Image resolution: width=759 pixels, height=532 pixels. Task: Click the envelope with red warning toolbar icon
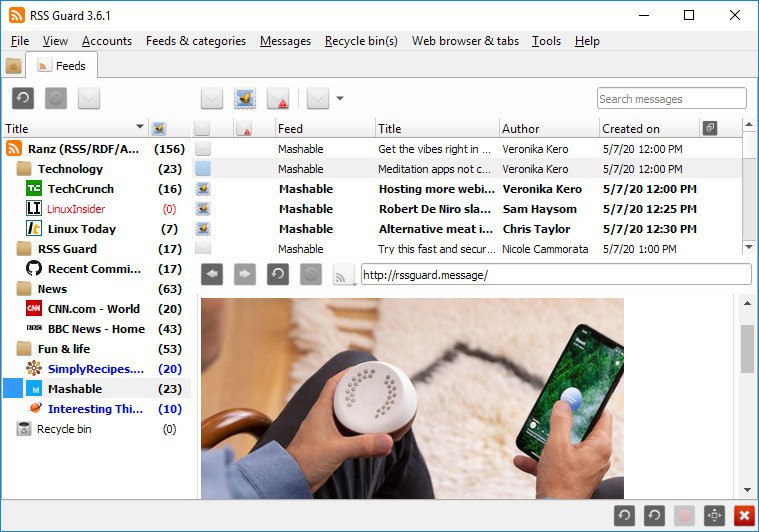point(278,98)
